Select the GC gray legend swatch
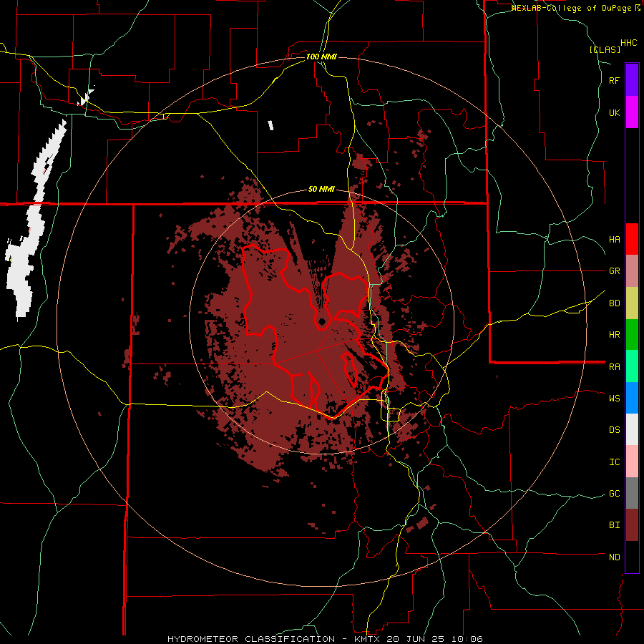 (x=632, y=493)
